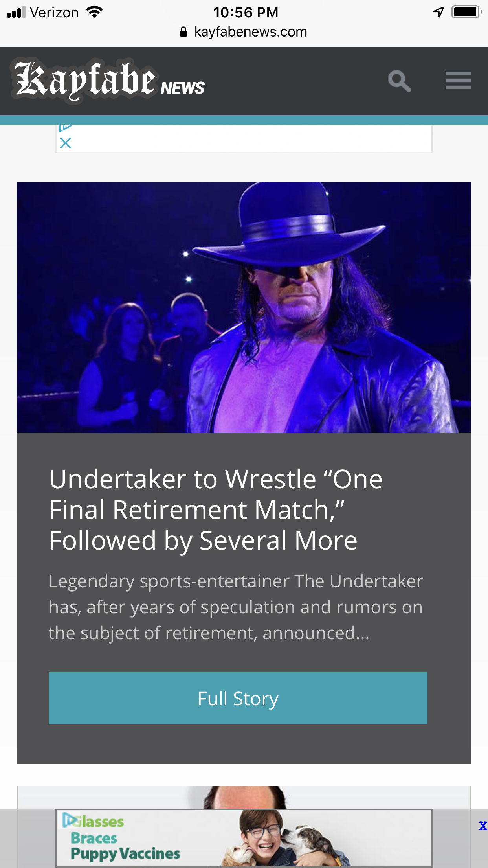Tap the 10:56 PM clock
The height and width of the screenshot is (868, 488).
click(x=246, y=13)
